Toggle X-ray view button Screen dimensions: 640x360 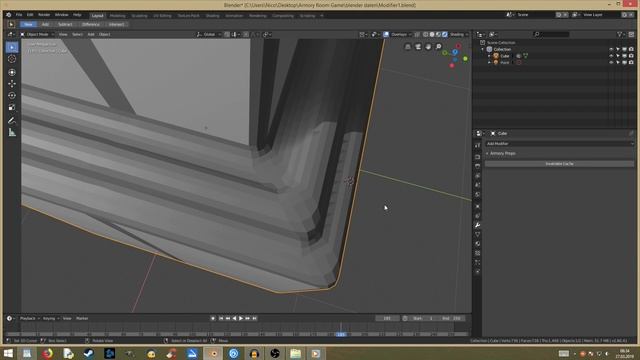pyautogui.click(x=417, y=34)
